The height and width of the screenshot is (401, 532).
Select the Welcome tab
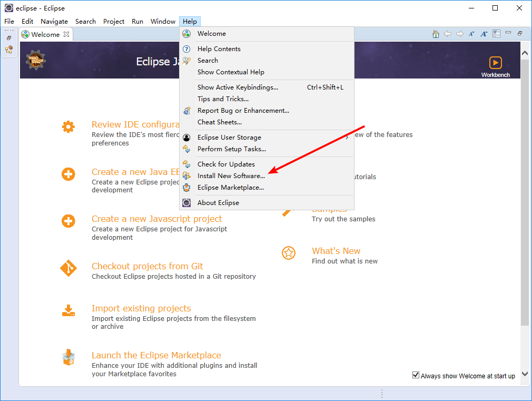(45, 35)
